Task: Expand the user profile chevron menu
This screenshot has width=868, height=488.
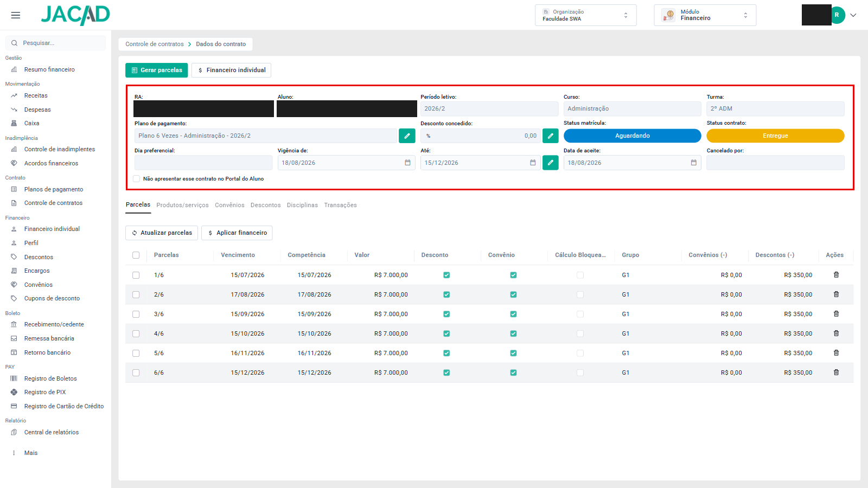Action: (x=853, y=15)
